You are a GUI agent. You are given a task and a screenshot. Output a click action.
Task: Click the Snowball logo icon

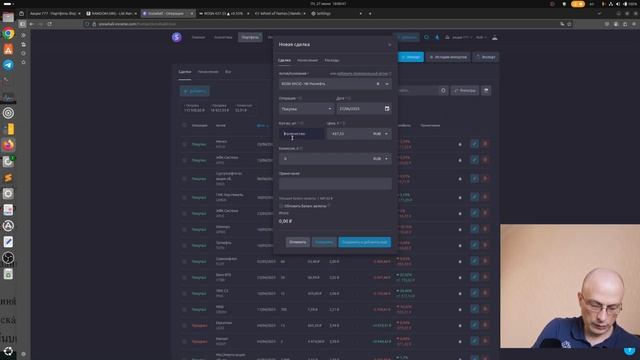[177, 38]
